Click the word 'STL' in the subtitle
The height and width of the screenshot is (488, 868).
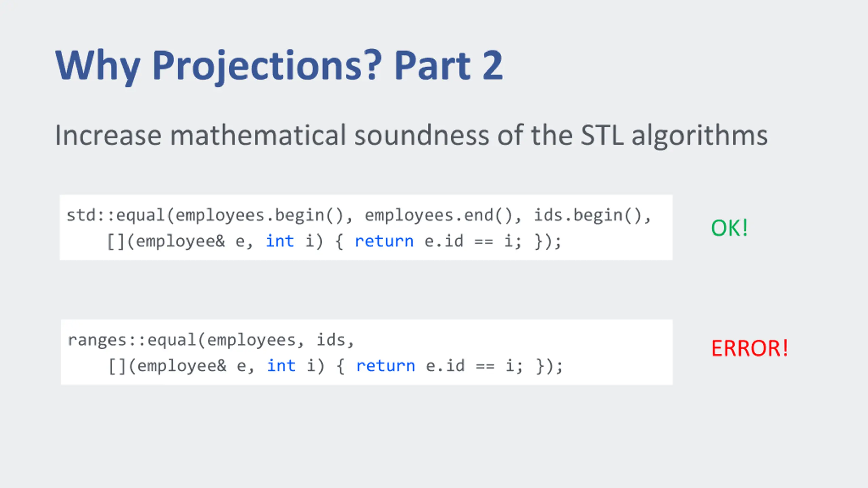[602, 135]
